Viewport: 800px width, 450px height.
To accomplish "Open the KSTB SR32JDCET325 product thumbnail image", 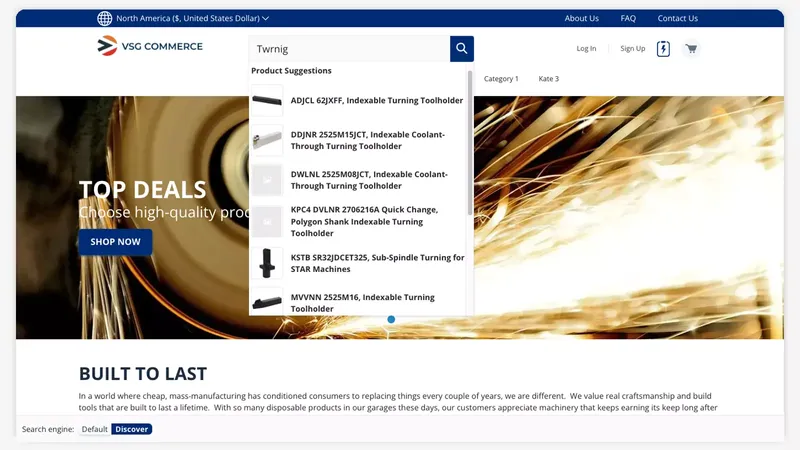I will coord(267,263).
